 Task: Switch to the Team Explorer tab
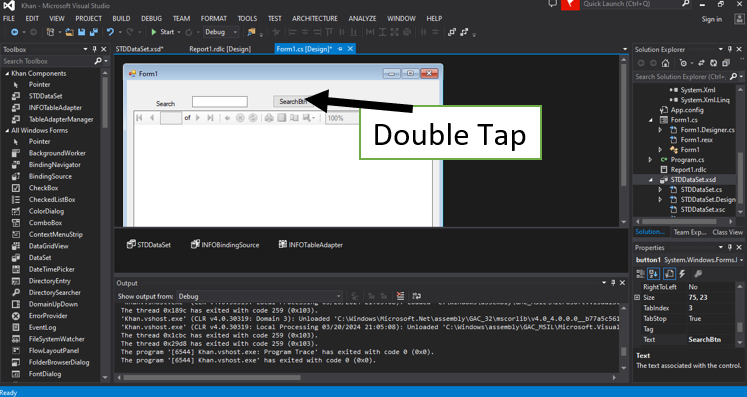[689, 232]
